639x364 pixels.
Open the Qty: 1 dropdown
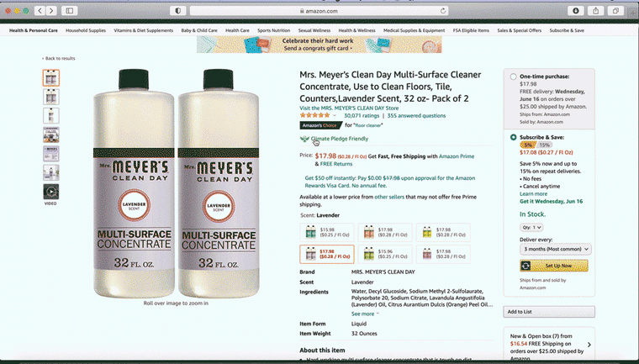[x=531, y=228]
